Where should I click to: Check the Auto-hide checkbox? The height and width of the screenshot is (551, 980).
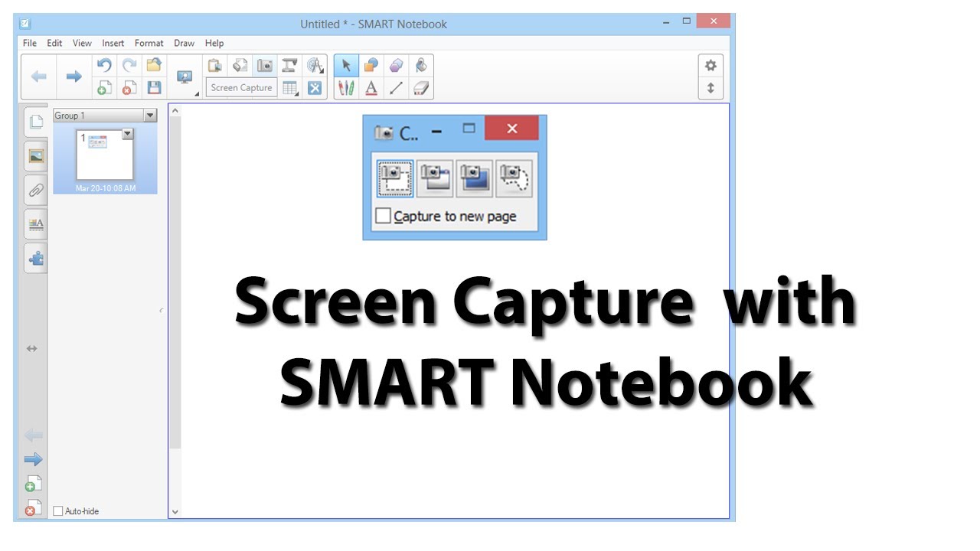(57, 510)
